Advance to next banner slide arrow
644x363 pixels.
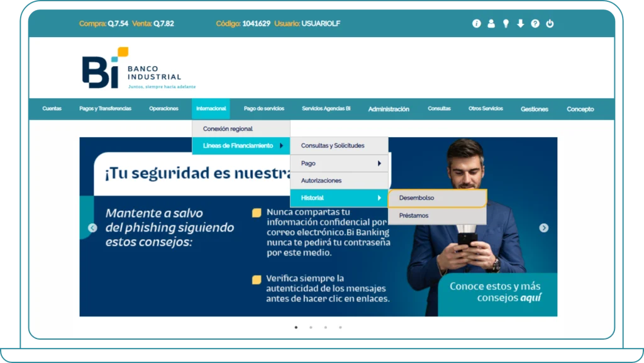pyautogui.click(x=544, y=228)
